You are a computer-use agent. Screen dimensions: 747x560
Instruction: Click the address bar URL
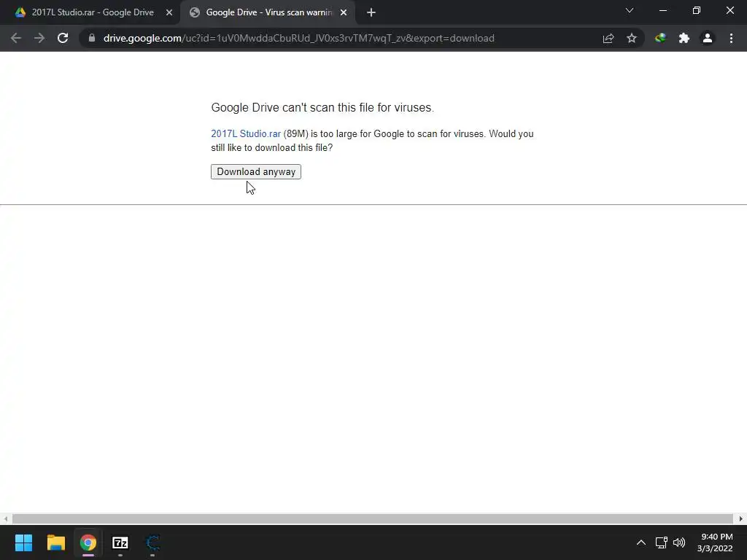click(x=298, y=38)
